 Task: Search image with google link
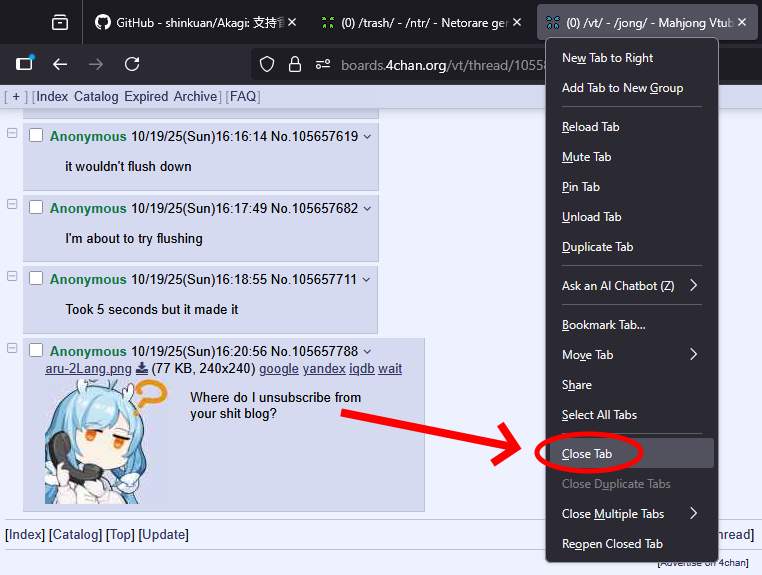(279, 368)
